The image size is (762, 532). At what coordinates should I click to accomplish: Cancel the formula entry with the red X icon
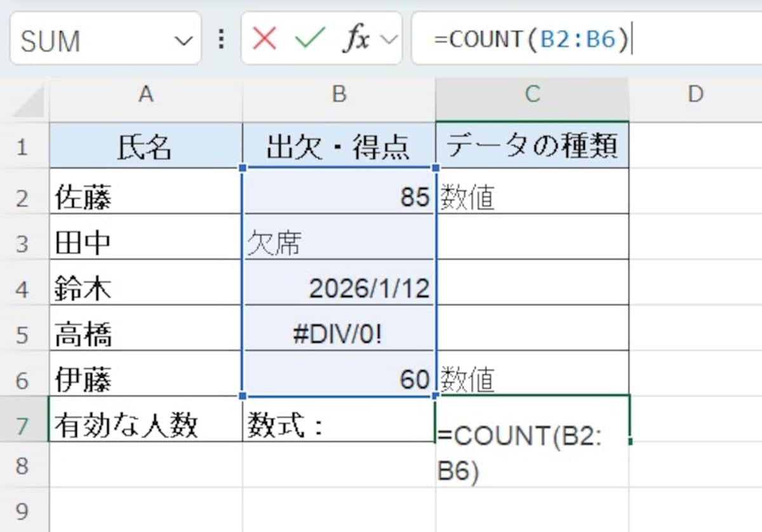264,39
